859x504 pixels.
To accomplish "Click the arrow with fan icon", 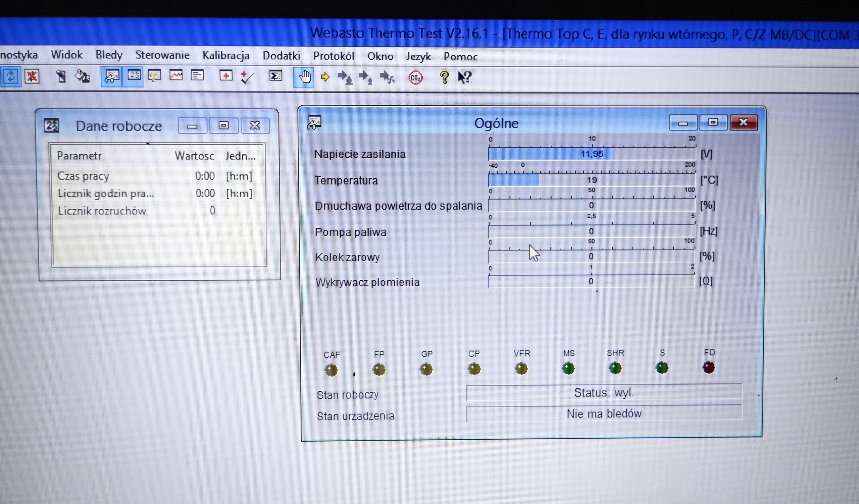I will click(x=387, y=78).
